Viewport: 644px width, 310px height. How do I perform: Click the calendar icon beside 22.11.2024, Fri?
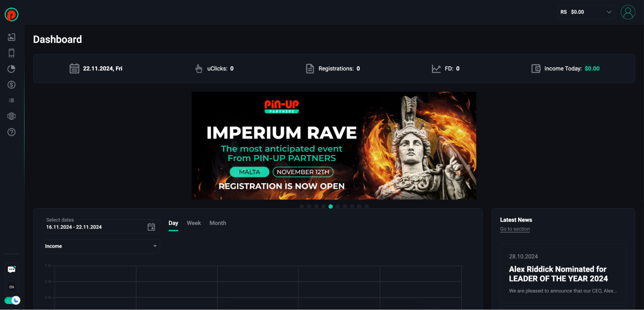[74, 69]
